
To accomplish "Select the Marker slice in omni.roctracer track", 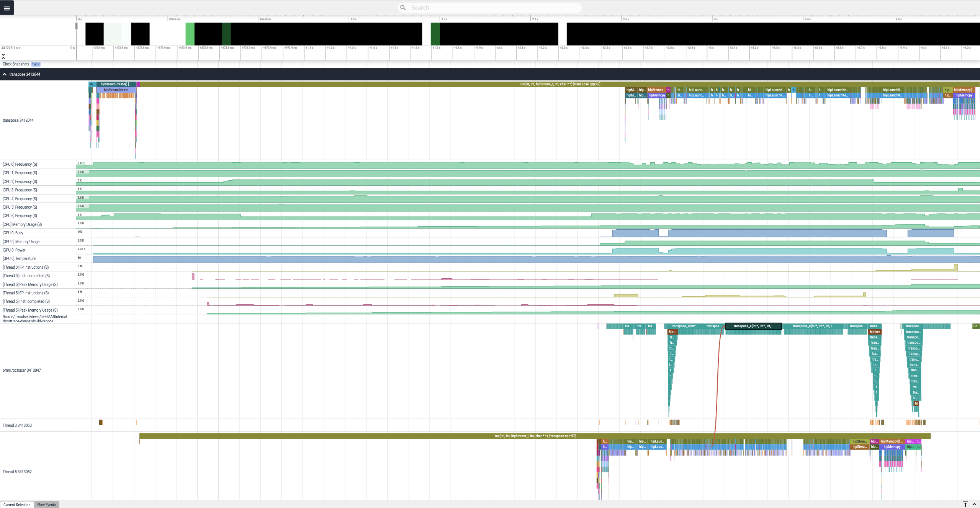I will [x=875, y=332].
